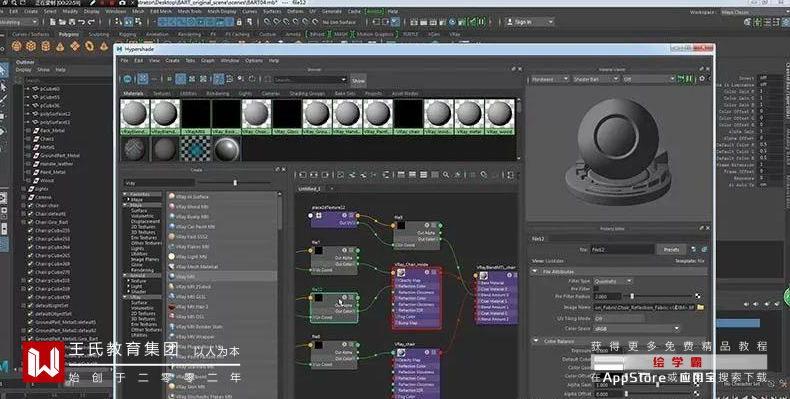
Task: Switch to the Utilities browser tab
Action: click(188, 93)
